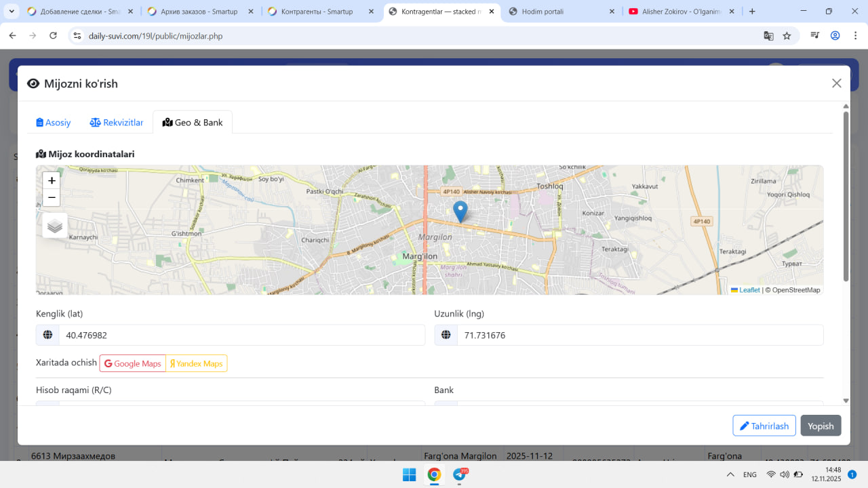Screen dimensions: 868x488
Task: Open location in Yandex Maps
Action: tap(197, 363)
